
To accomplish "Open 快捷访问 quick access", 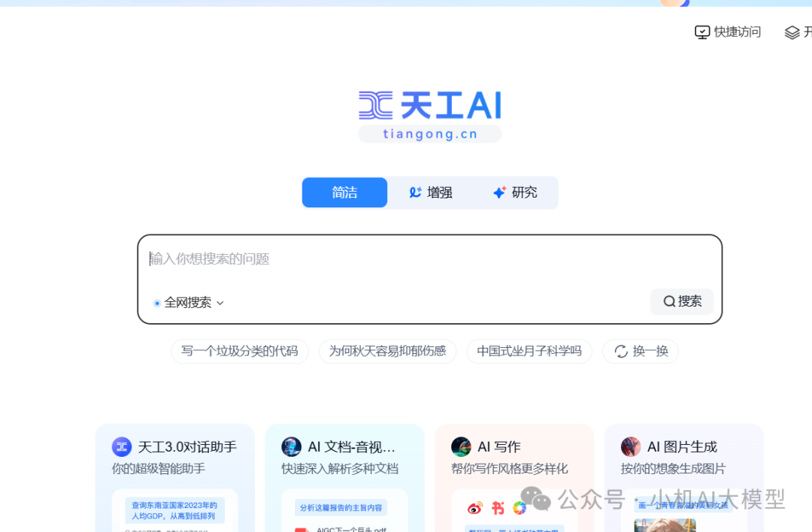I will [728, 32].
